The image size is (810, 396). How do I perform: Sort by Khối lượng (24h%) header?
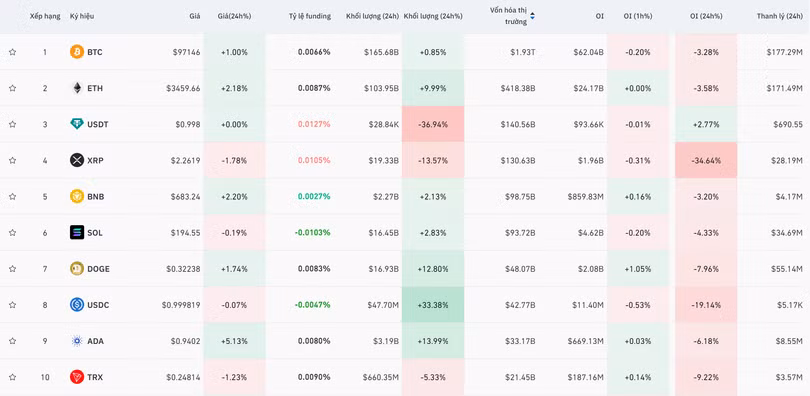pos(433,17)
